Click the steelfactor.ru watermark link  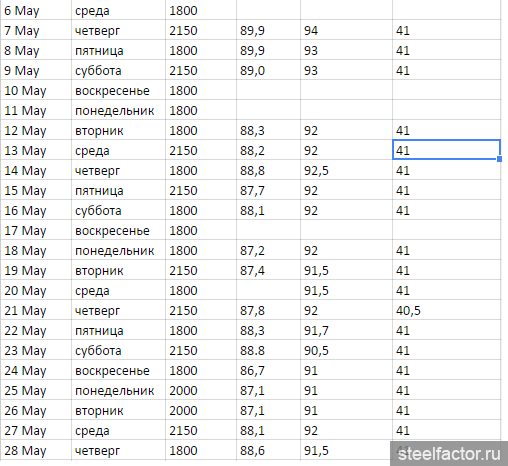(449, 454)
